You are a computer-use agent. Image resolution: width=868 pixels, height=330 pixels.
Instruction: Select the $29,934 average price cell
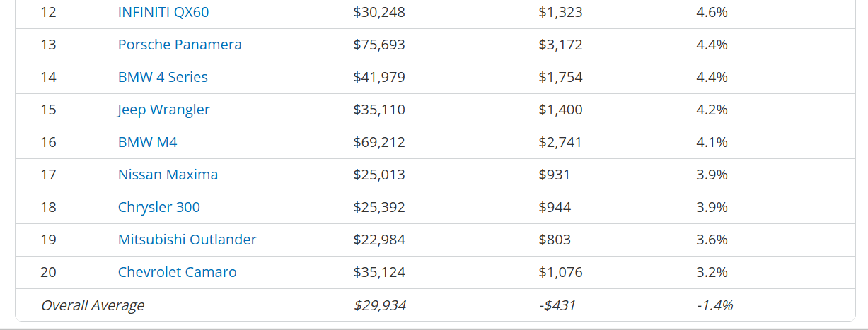(x=380, y=305)
